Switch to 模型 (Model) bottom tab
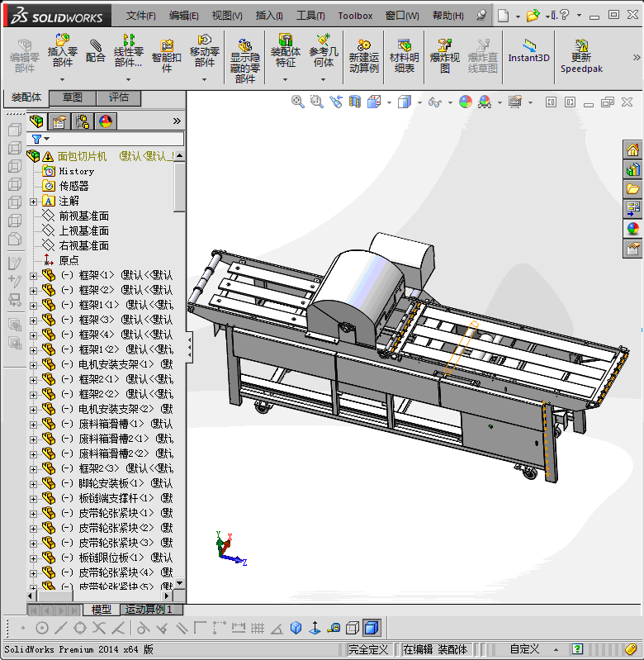The width and height of the screenshot is (644, 660). coord(102,609)
